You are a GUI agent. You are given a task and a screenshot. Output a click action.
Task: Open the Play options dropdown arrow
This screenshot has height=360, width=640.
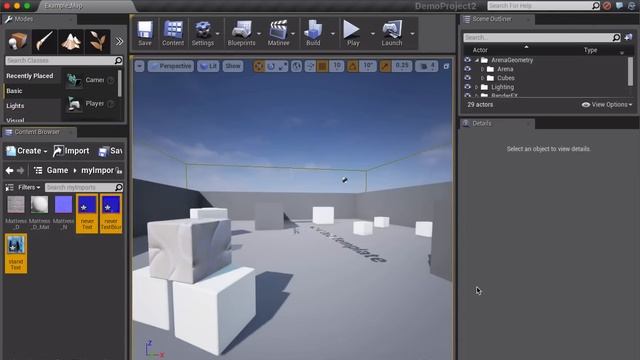click(372, 34)
